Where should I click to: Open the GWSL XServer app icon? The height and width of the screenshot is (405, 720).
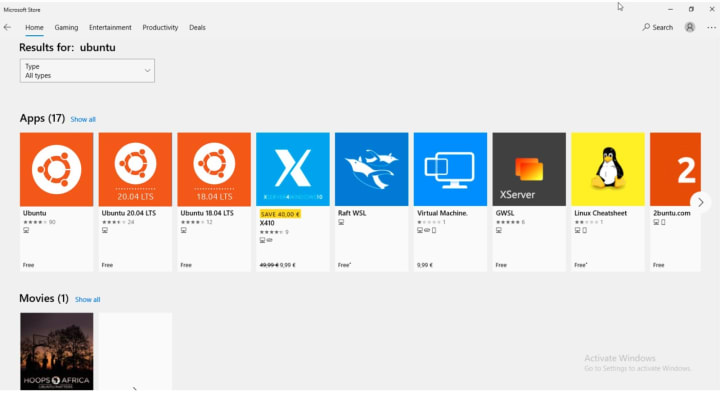(529, 169)
